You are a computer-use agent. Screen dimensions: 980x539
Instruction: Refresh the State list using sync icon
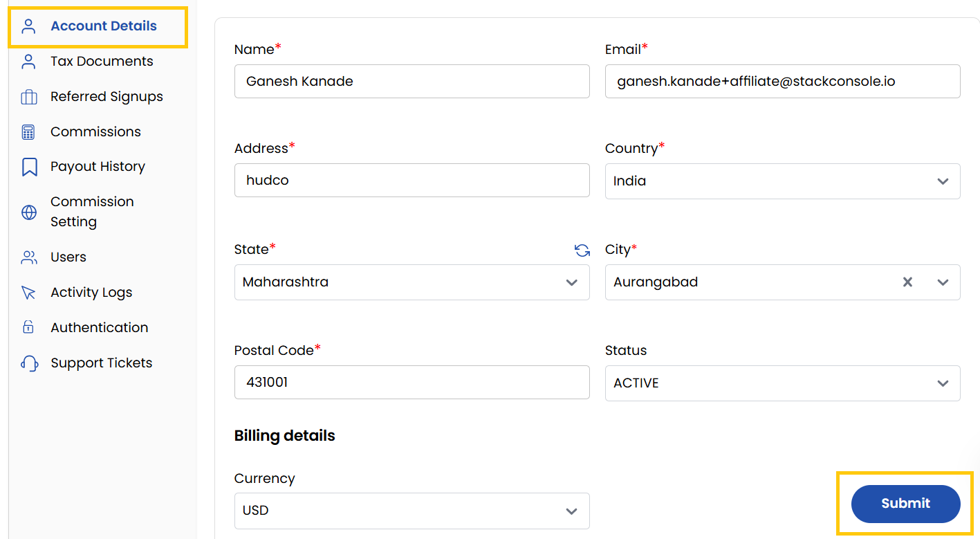[582, 250]
